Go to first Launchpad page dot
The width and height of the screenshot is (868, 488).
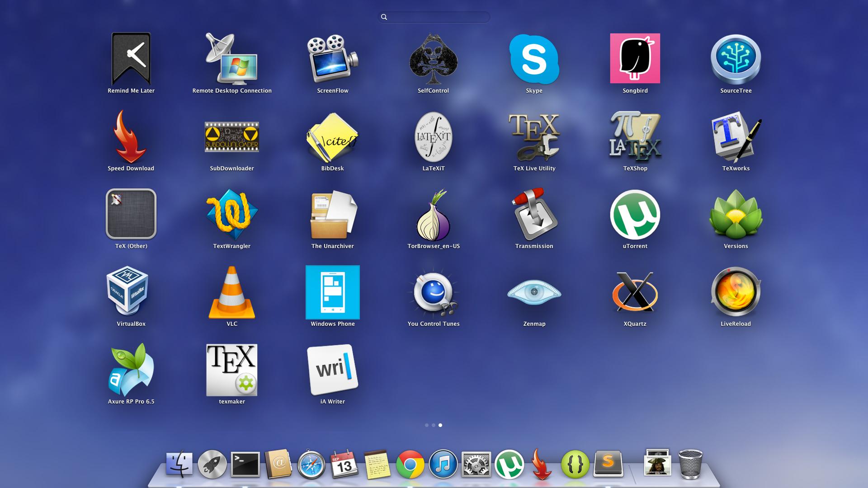pos(427,425)
